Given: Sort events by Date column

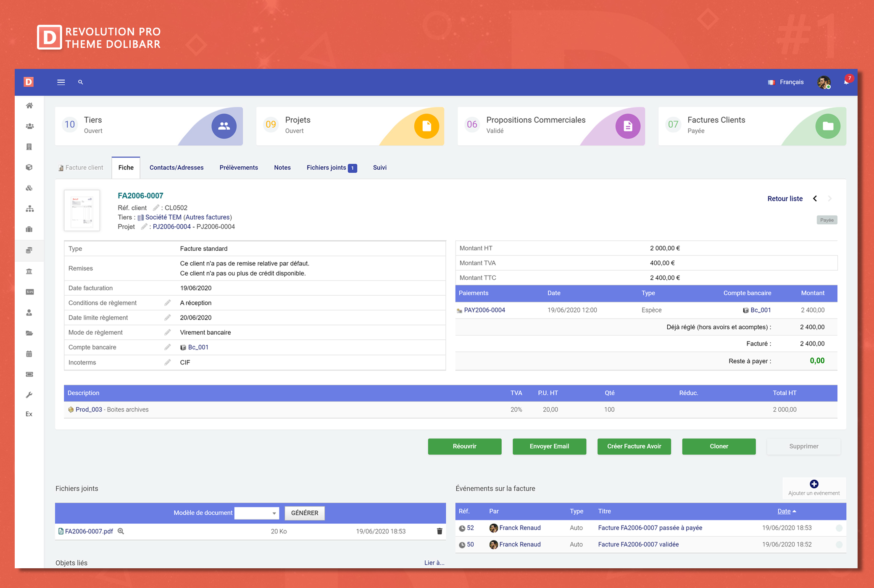Looking at the screenshot, I should point(787,511).
